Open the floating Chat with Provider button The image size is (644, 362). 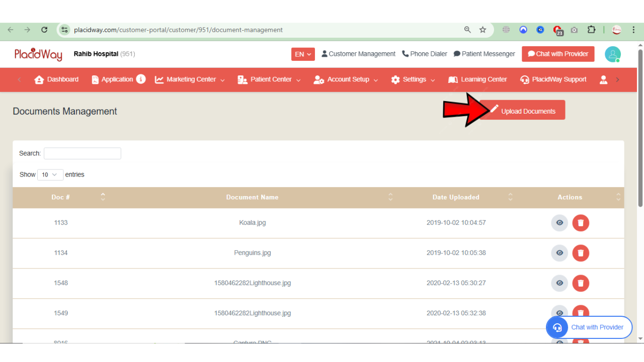click(589, 327)
